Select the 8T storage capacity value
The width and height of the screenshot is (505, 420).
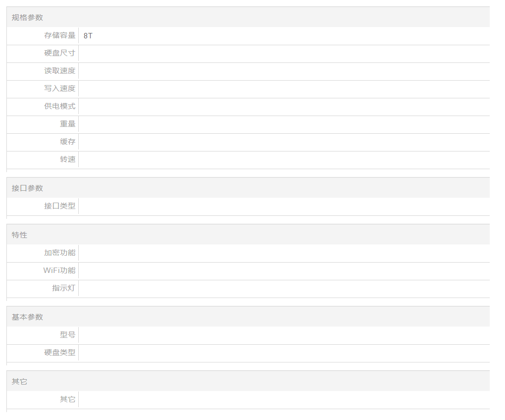(88, 36)
